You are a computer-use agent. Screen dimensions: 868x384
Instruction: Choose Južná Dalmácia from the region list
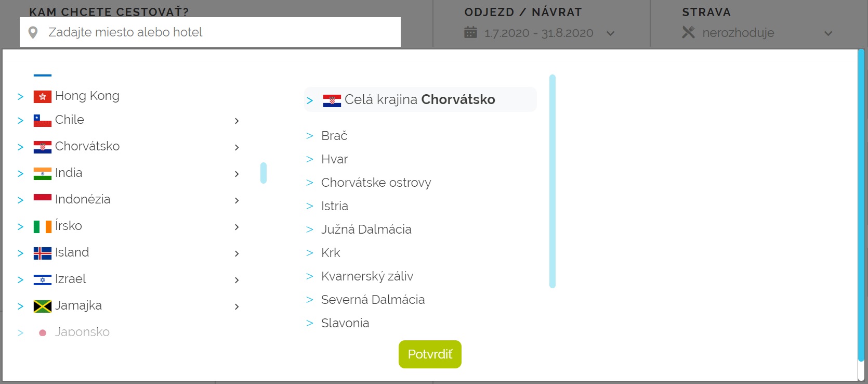point(366,229)
